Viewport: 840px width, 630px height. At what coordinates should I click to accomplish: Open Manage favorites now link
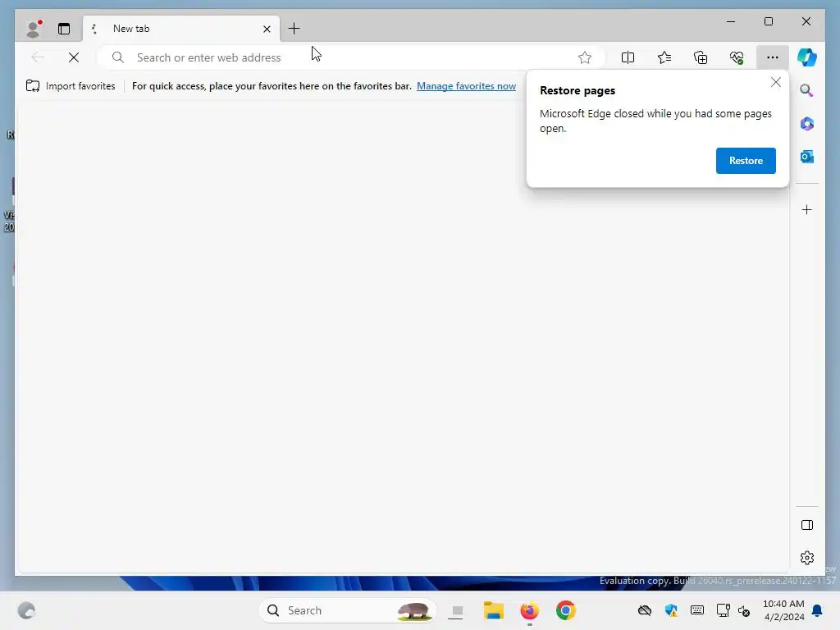coord(466,85)
